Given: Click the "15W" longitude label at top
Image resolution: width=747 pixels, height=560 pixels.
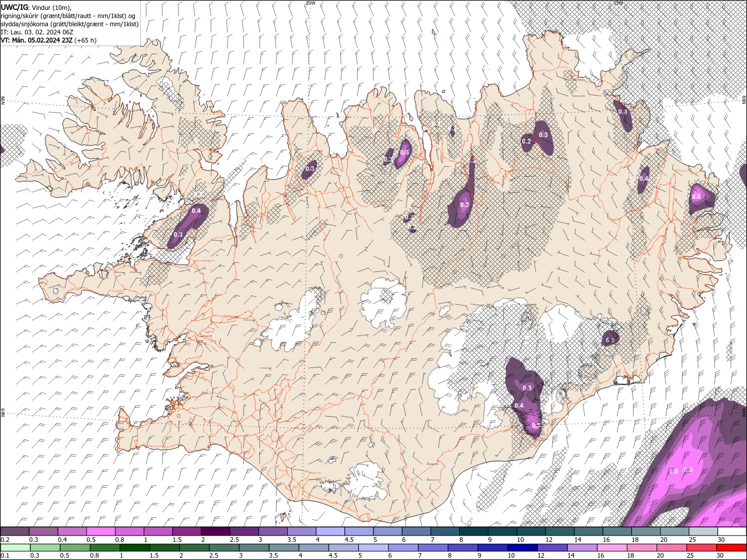Looking at the screenshot, I should click(618, 3).
